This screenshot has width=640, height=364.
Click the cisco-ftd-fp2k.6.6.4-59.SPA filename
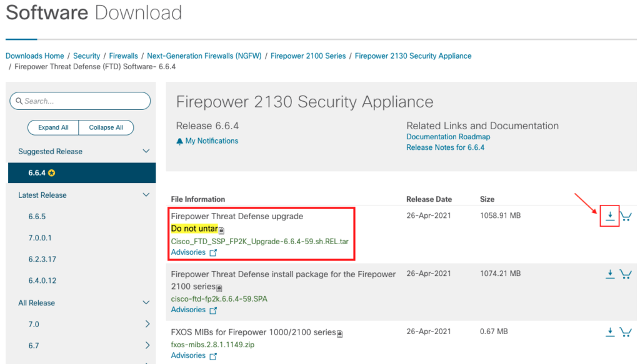pos(219,299)
